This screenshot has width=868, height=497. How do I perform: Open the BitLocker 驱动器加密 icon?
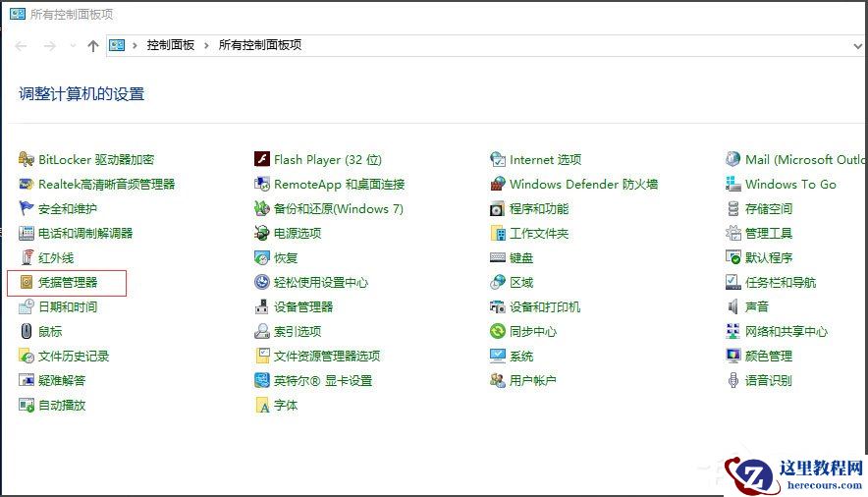pos(26,160)
